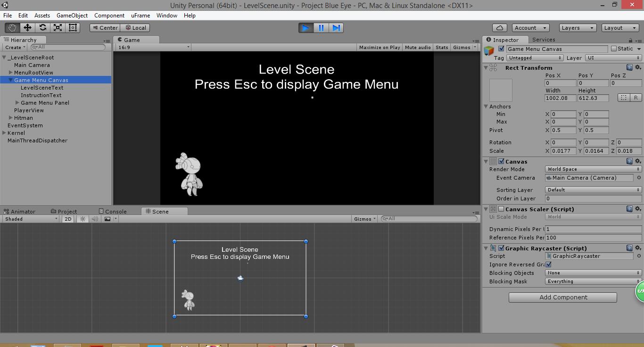Click the Pause playback button
This screenshot has height=347, width=644.
(x=321, y=28)
